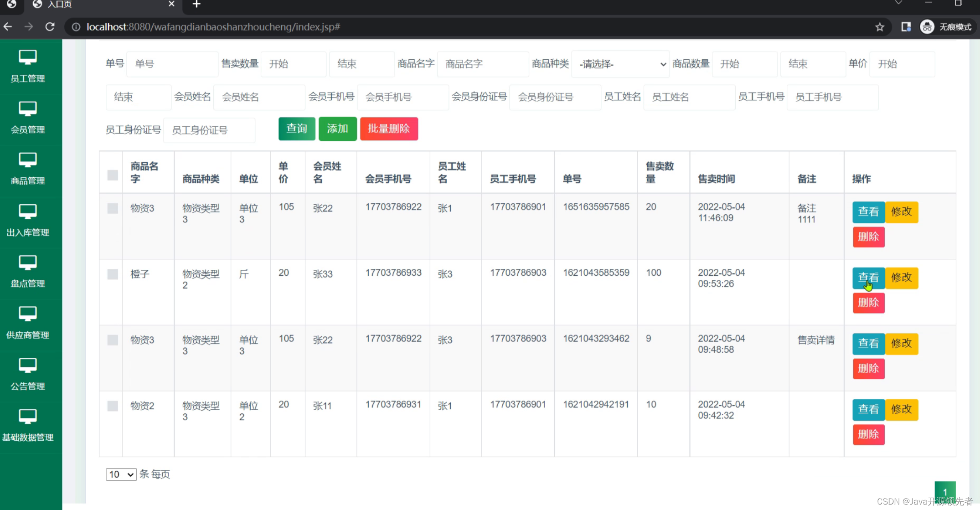Click the browser address bar URL

(x=213, y=27)
